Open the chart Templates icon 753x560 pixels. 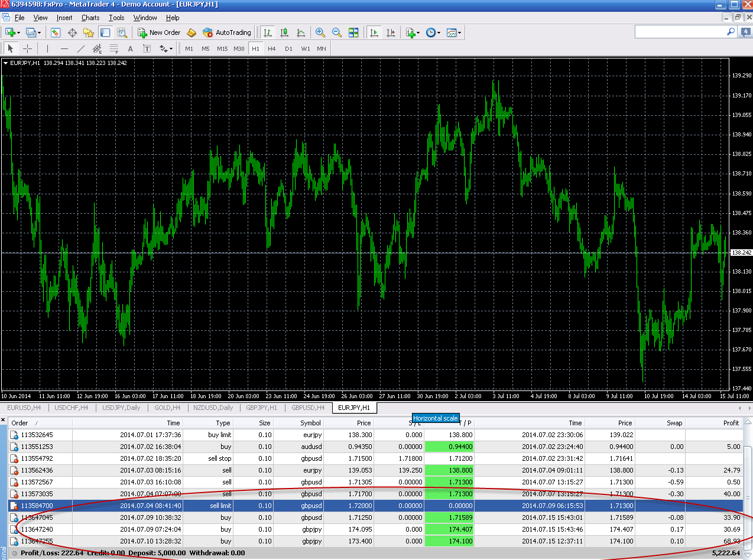452,32
